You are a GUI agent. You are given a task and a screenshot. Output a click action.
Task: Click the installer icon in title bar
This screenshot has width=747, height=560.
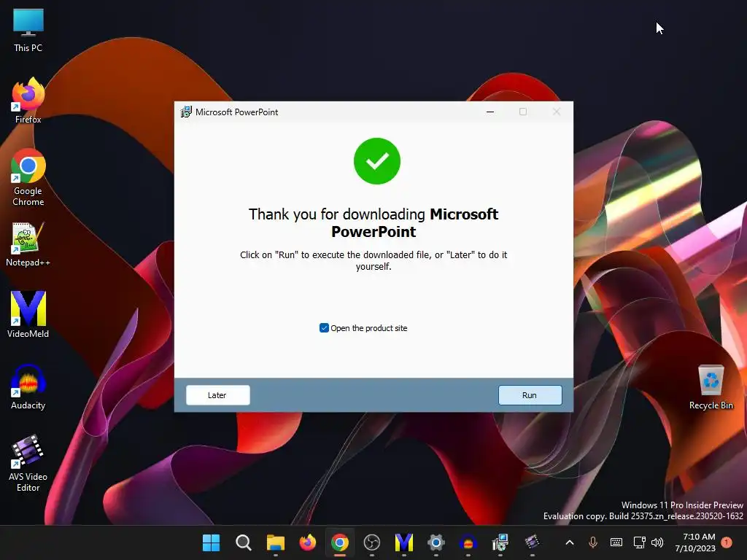pyautogui.click(x=186, y=112)
